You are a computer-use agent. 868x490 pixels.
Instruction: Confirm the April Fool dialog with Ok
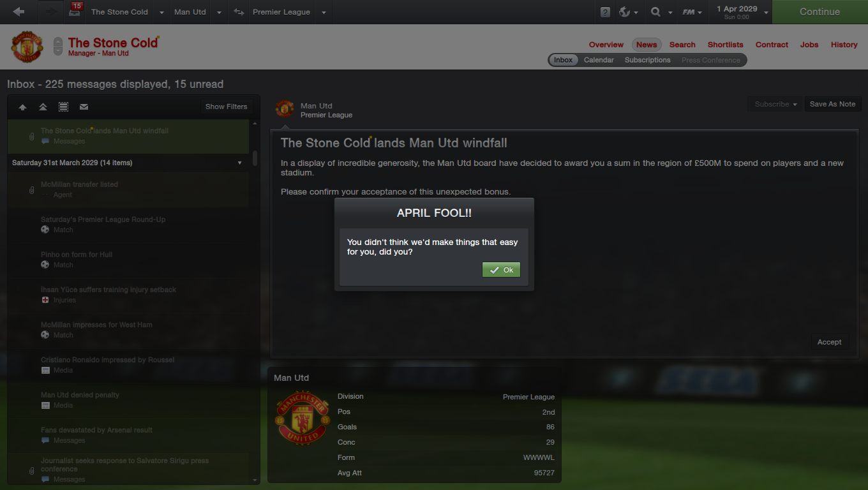point(501,270)
